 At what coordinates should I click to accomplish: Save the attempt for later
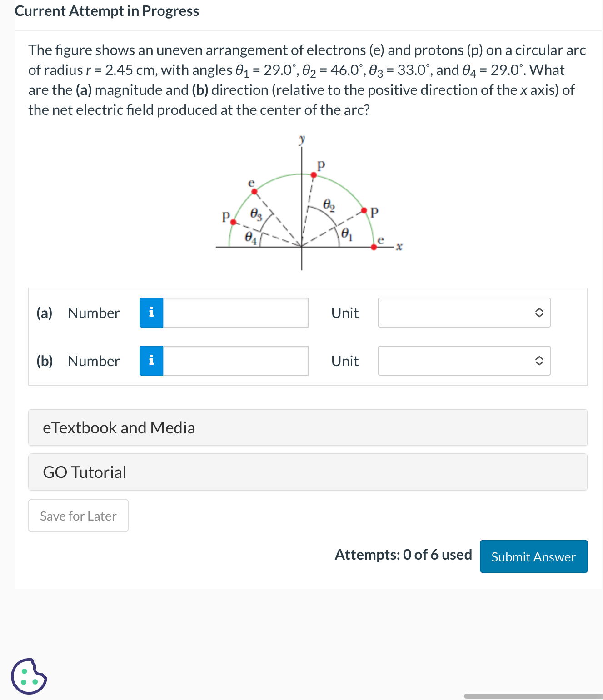coord(78,516)
